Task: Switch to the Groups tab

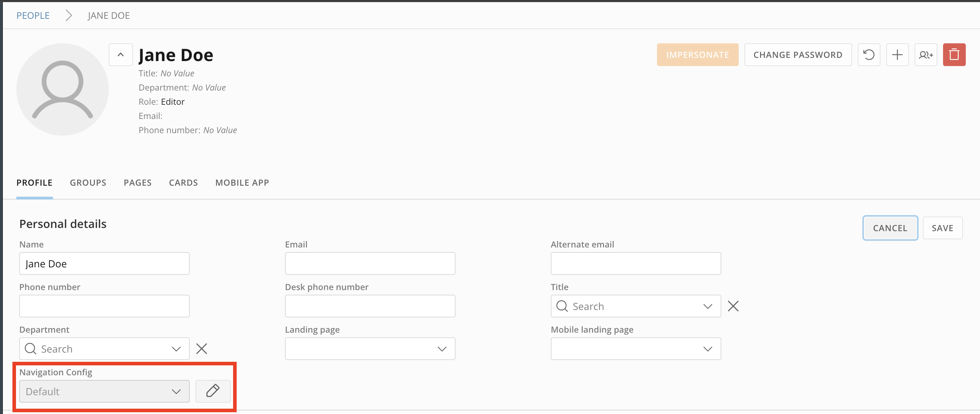Action: click(88, 183)
